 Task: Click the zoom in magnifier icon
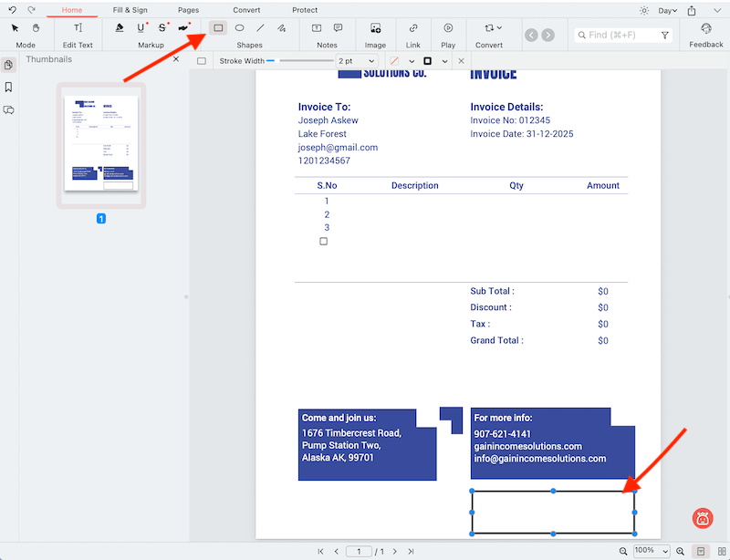680,551
